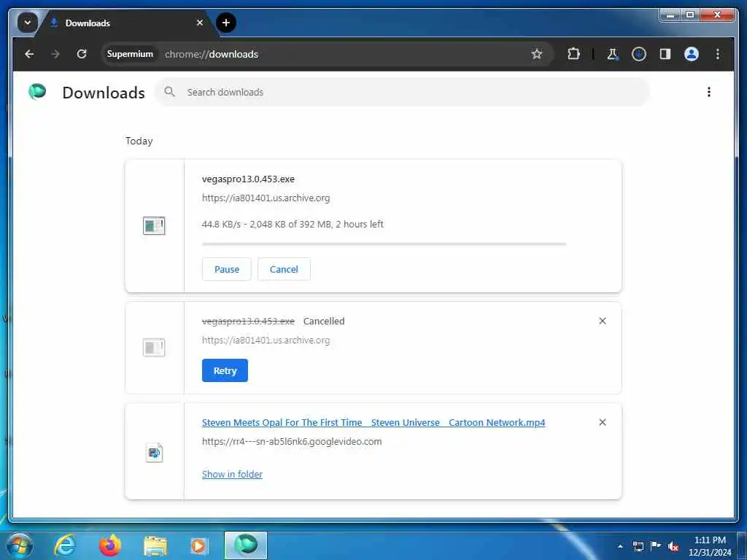Click the Search downloads field
Image resolution: width=747 pixels, height=560 pixels.
click(403, 92)
